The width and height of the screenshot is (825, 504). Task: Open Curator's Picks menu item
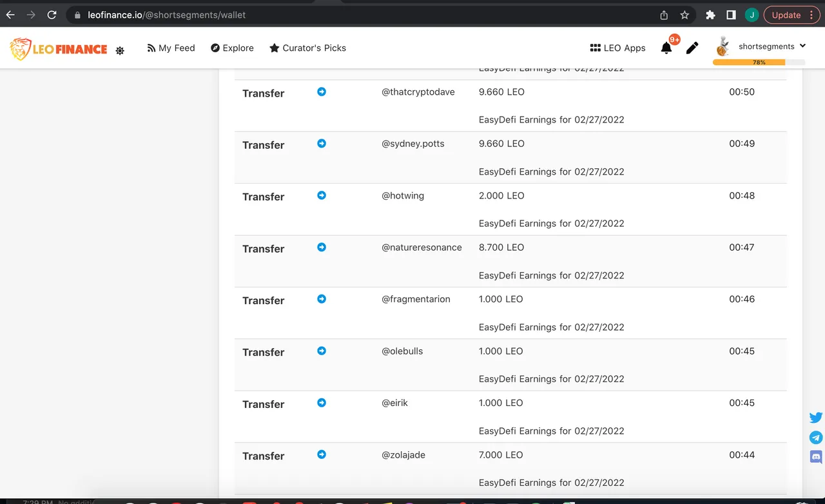tap(307, 48)
